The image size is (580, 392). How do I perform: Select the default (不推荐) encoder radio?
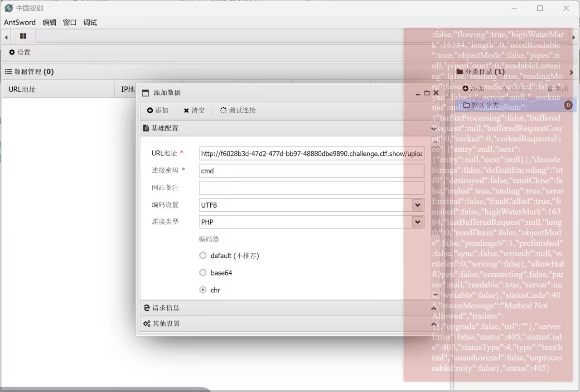pyautogui.click(x=203, y=256)
